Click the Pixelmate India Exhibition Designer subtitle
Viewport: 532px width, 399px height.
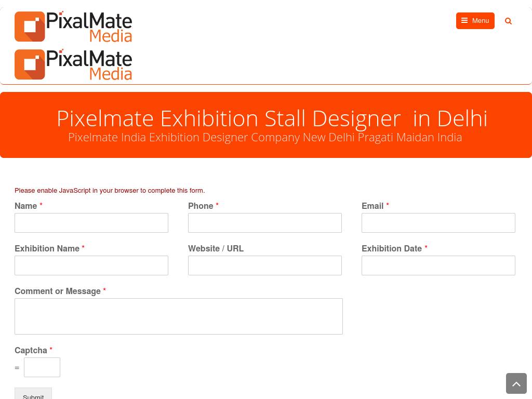(x=265, y=137)
